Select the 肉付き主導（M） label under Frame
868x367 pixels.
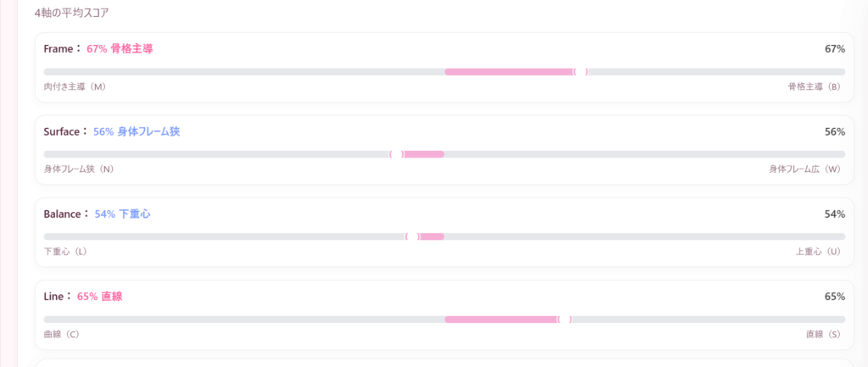[75, 86]
